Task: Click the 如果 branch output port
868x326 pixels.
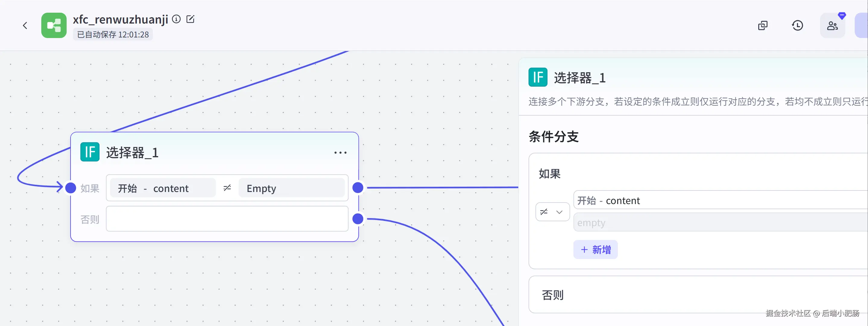Action: [x=358, y=188]
